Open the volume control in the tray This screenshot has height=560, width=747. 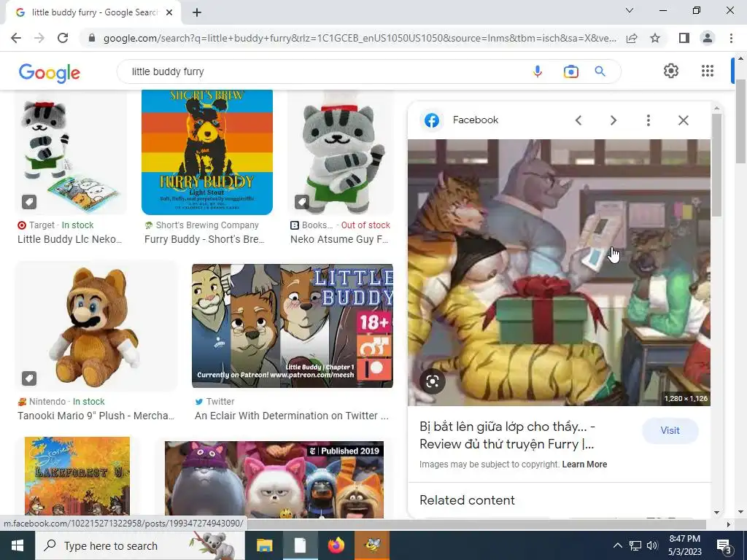653,545
